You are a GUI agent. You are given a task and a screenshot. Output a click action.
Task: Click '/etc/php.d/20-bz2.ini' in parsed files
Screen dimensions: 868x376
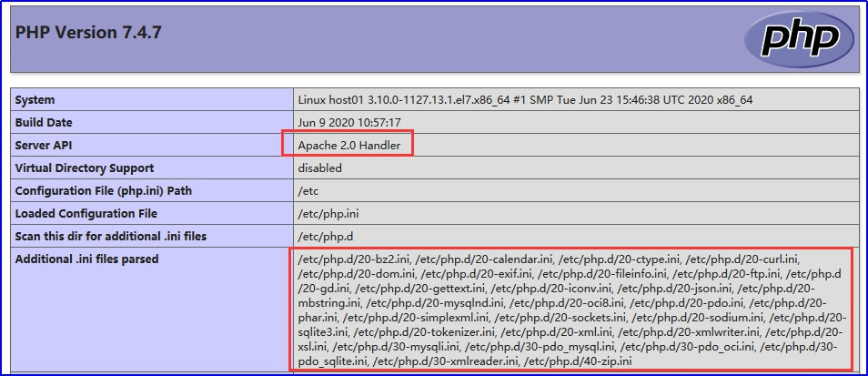354,259
